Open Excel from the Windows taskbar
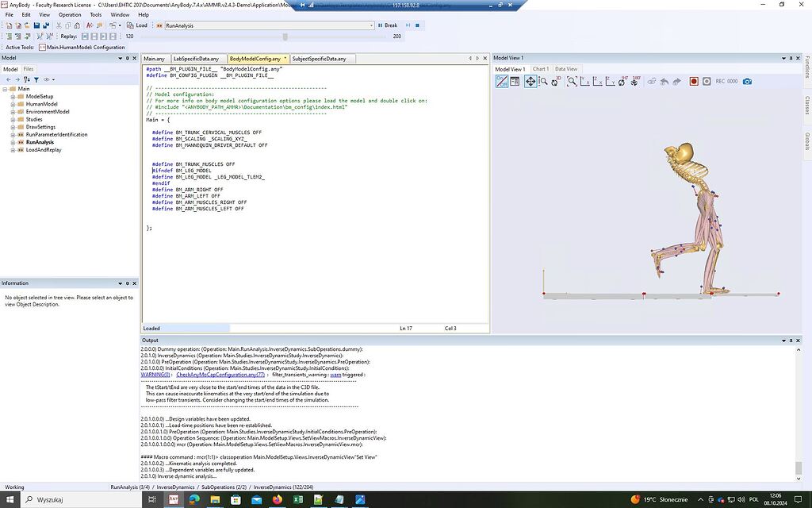 pyautogui.click(x=297, y=500)
